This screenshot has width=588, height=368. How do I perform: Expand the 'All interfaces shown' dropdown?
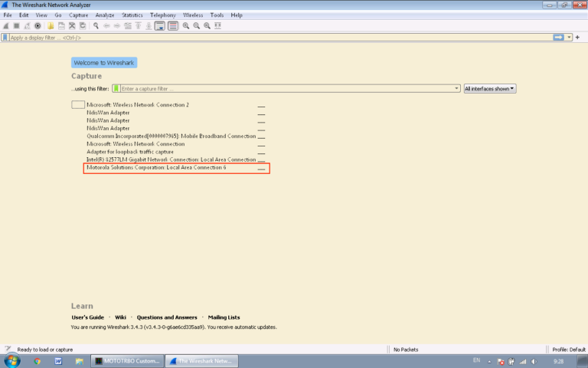coord(489,89)
